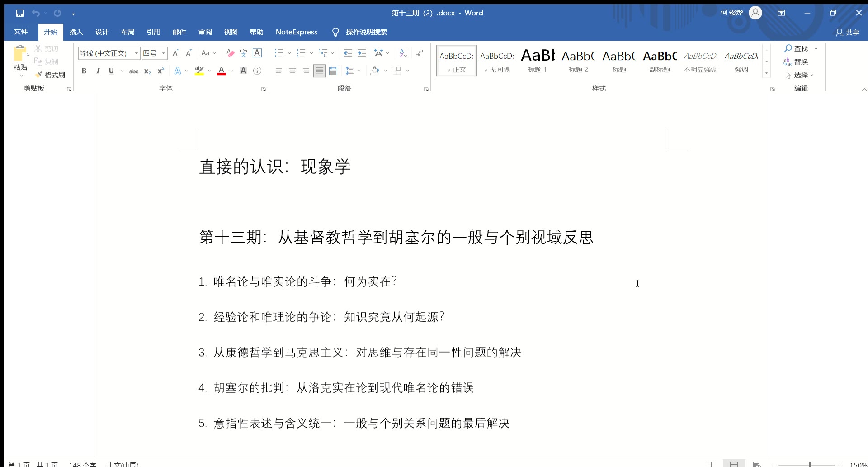Click the Redo icon in title bar
868x467 pixels.
pos(57,13)
